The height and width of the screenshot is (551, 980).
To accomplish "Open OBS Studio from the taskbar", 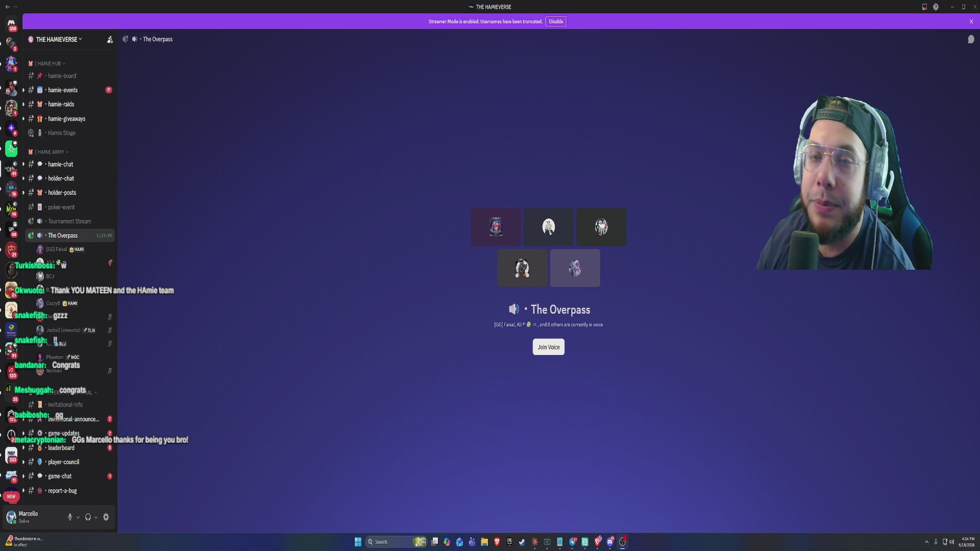I will pos(622,542).
